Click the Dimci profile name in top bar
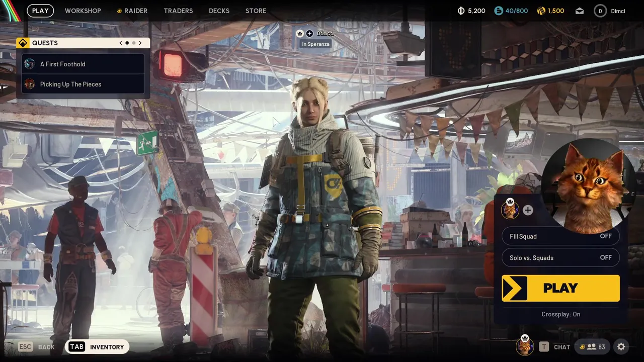The image size is (644, 362). [618, 11]
